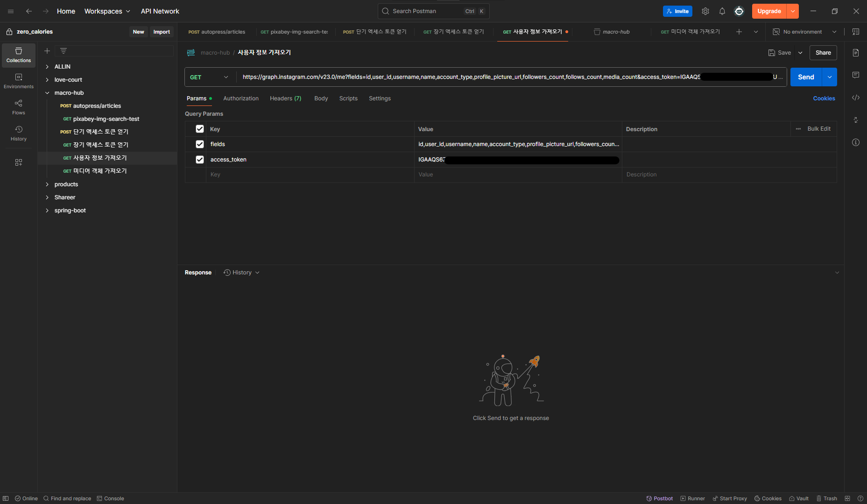Click the request URL input field
The width and height of the screenshot is (867, 504).
[511, 77]
